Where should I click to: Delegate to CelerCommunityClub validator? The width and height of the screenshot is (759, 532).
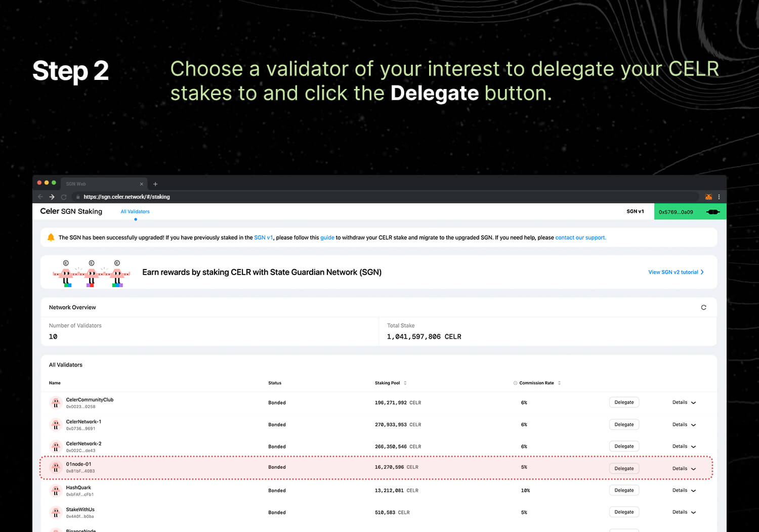coord(624,403)
